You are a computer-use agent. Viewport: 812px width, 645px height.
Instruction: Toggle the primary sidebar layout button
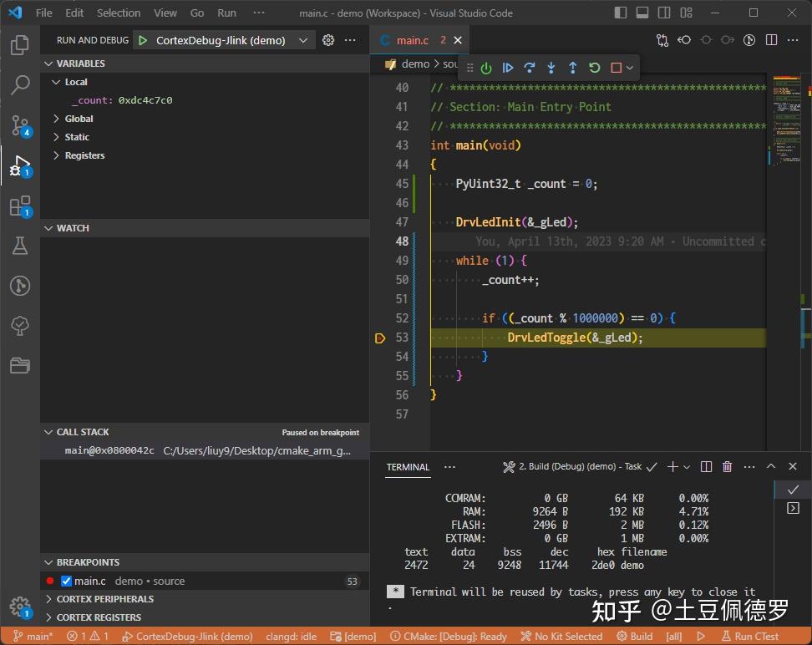coord(621,13)
